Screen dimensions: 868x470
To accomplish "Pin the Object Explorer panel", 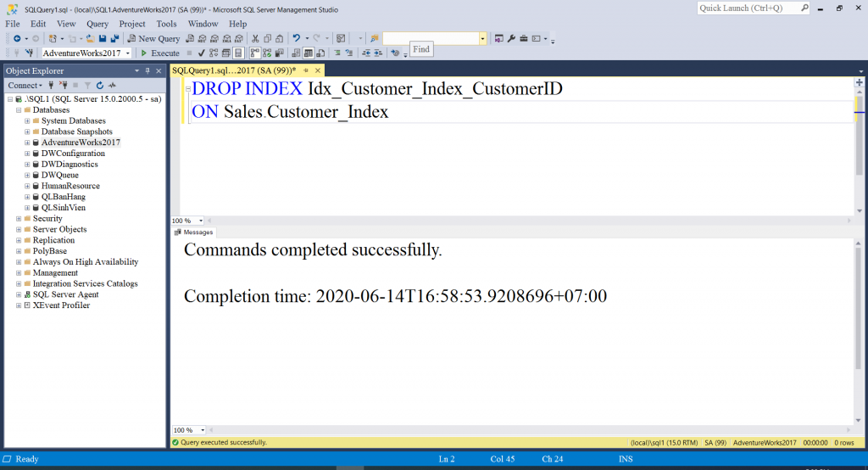I will (x=147, y=70).
